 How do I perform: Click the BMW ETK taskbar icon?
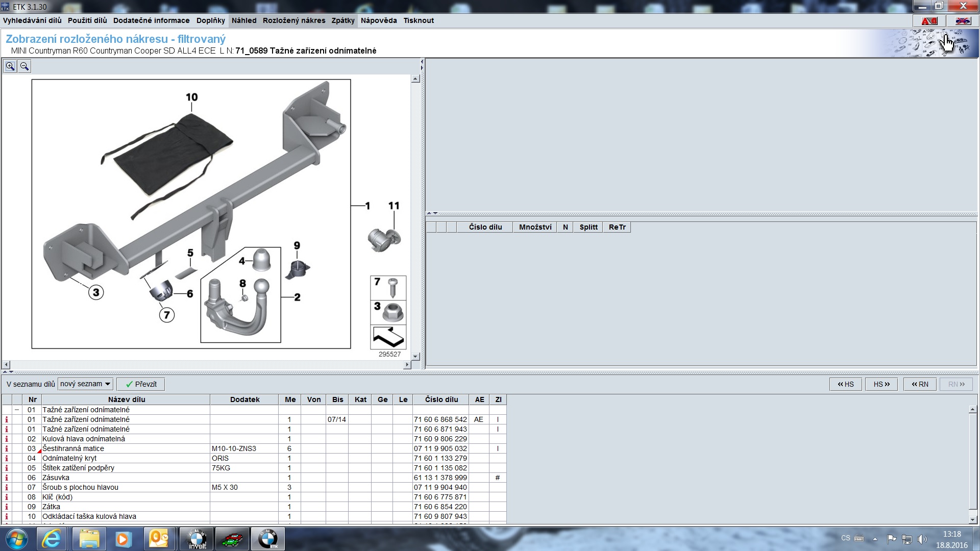click(x=268, y=539)
